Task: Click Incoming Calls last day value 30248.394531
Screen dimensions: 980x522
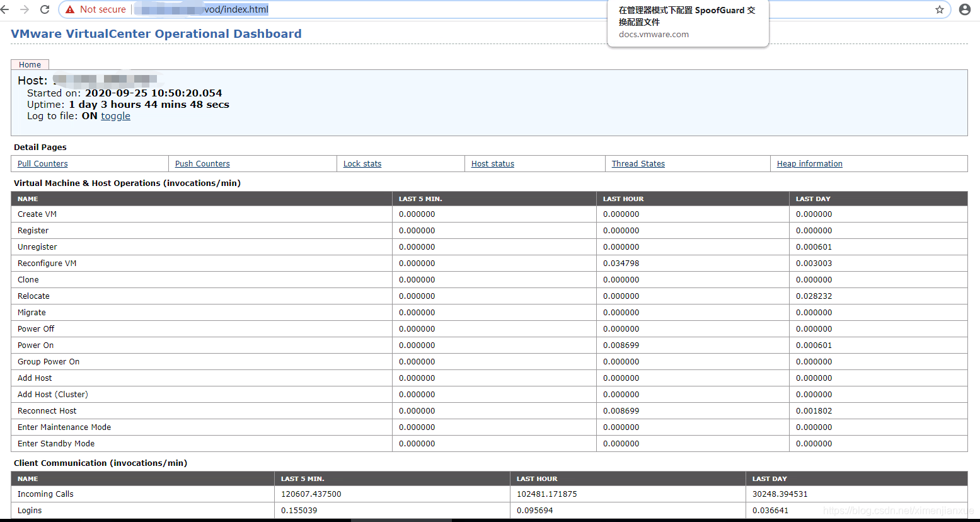Action: click(x=780, y=494)
